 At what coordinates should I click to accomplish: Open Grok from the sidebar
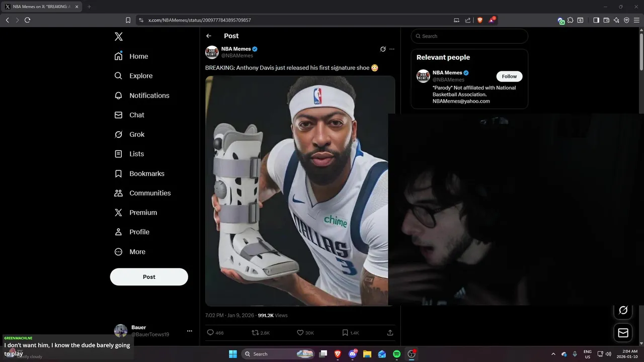(129, 135)
